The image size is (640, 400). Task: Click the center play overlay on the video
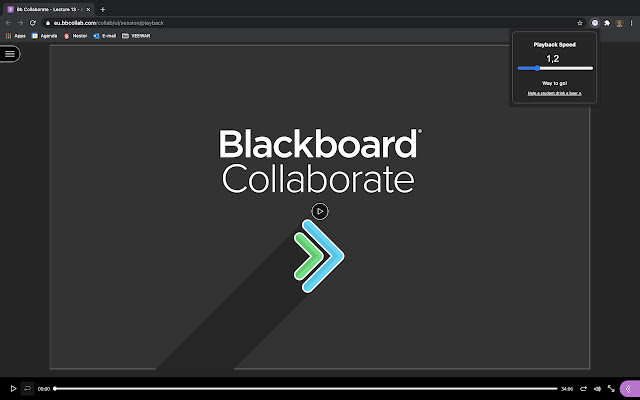tap(320, 211)
